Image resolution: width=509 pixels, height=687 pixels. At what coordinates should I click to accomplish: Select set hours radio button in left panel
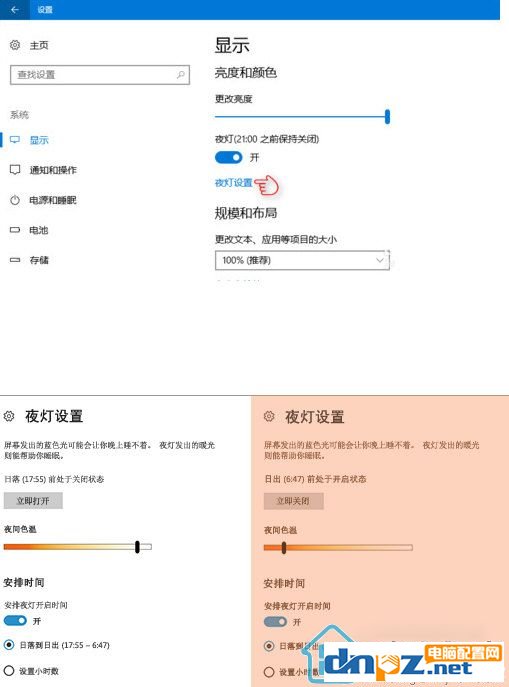coord(9,670)
